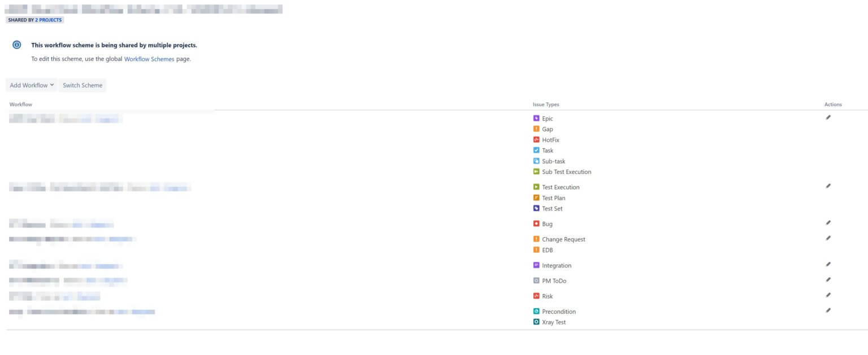Click the Issue Types column header

(546, 104)
